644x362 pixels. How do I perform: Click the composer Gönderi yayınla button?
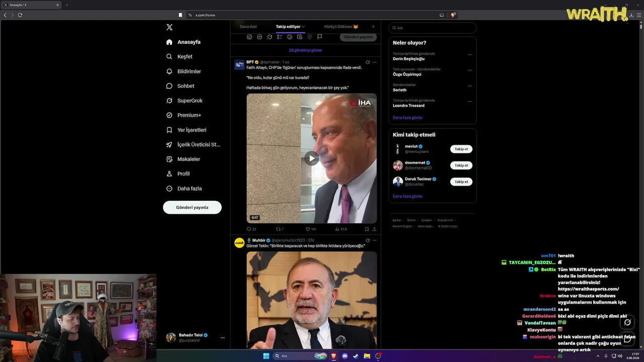pyautogui.click(x=358, y=37)
